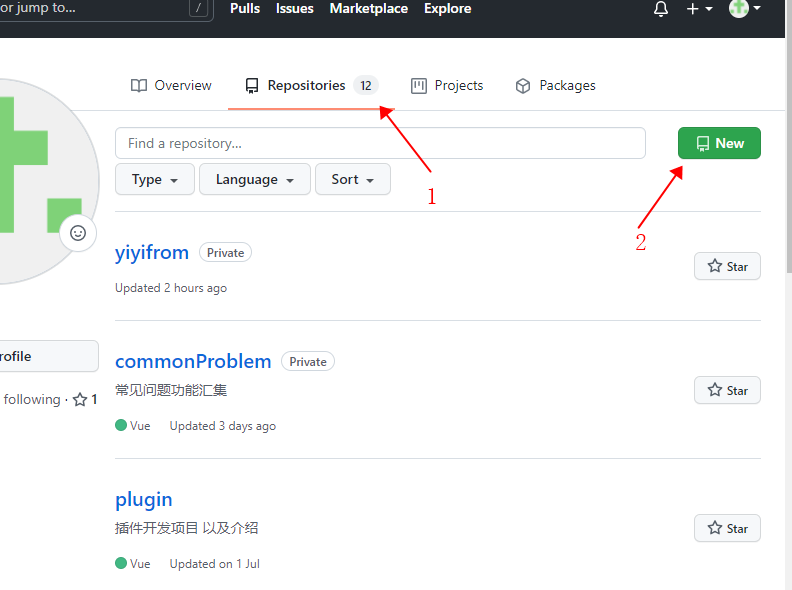
Task: Go to Pulls in the top navigation
Action: click(x=245, y=9)
